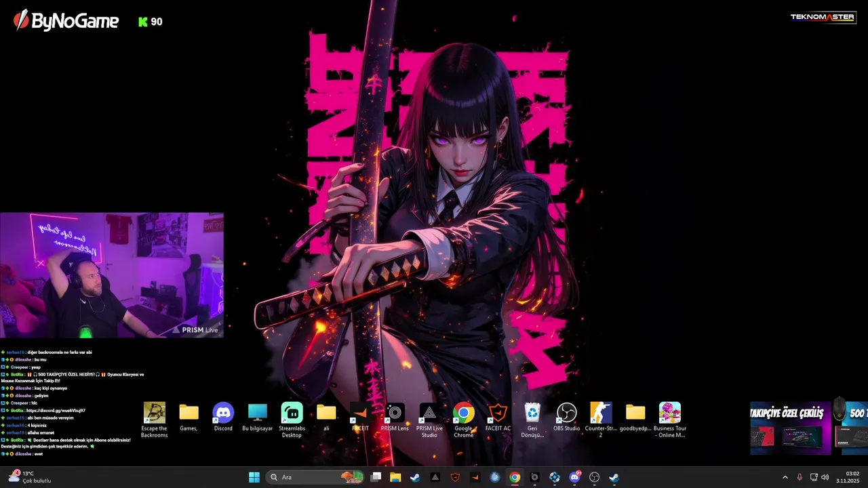This screenshot has width=868, height=488.
Task: Select Bu bilgisayar desktop icon
Action: click(258, 417)
